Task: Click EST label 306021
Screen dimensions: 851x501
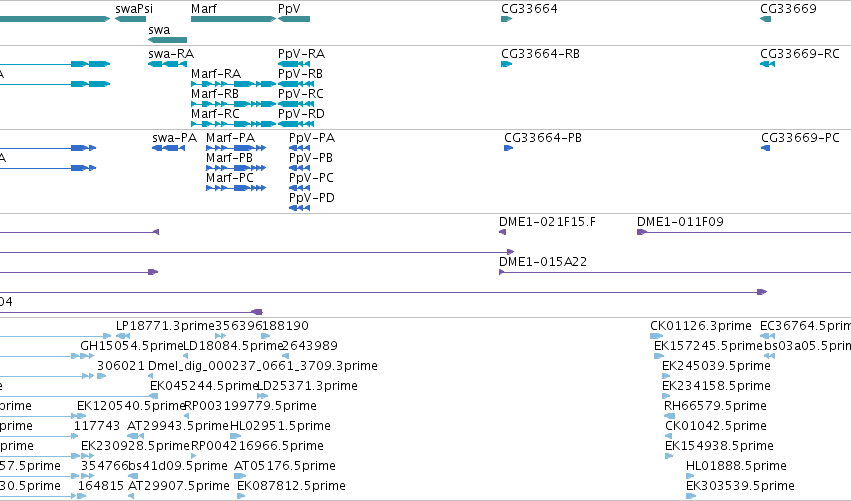Action: coord(121,366)
